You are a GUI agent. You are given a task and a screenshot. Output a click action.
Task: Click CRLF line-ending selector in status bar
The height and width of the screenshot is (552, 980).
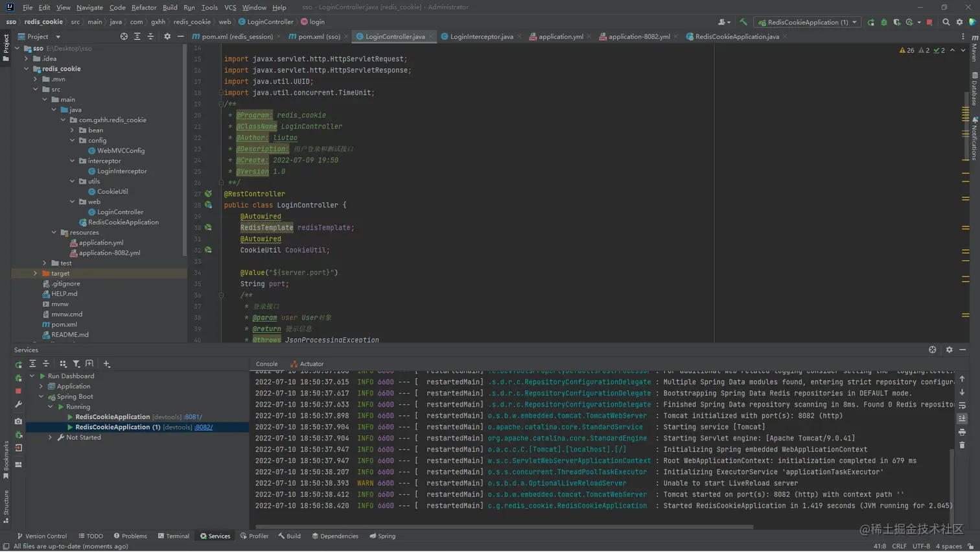pyautogui.click(x=900, y=546)
